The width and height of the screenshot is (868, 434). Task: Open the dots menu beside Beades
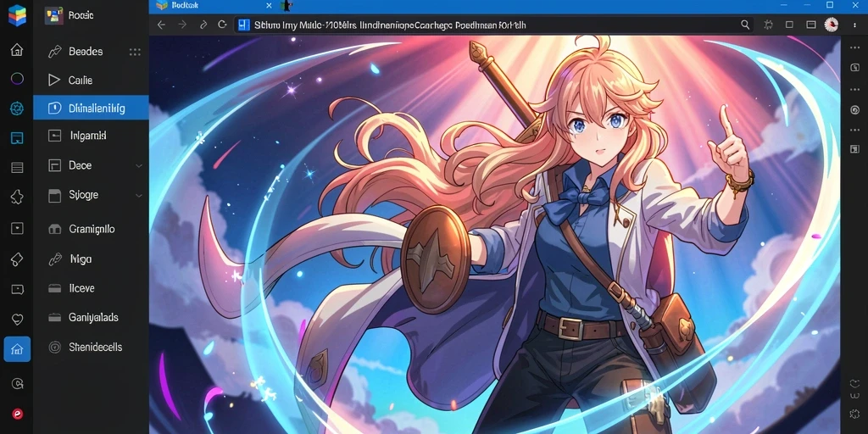(135, 52)
